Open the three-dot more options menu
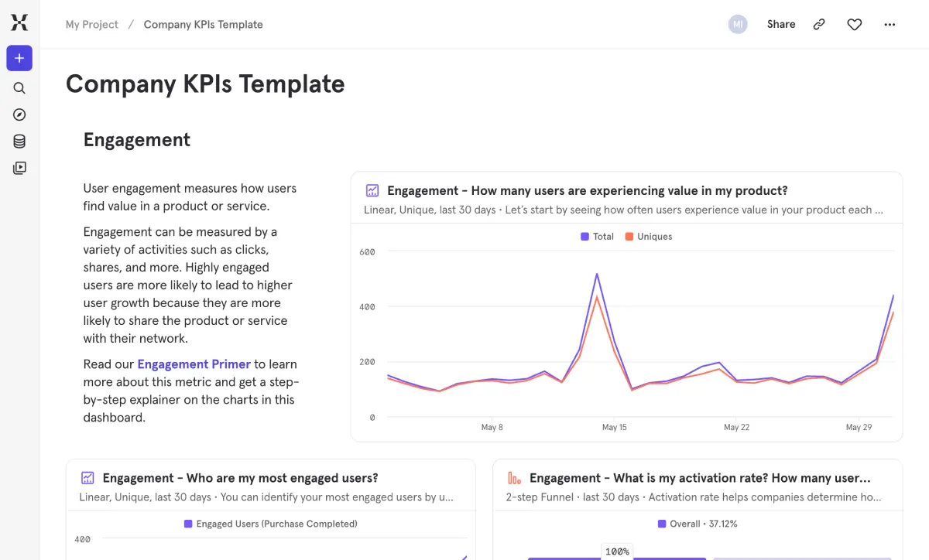Viewport: 929px width, 560px height. pyautogui.click(x=890, y=25)
